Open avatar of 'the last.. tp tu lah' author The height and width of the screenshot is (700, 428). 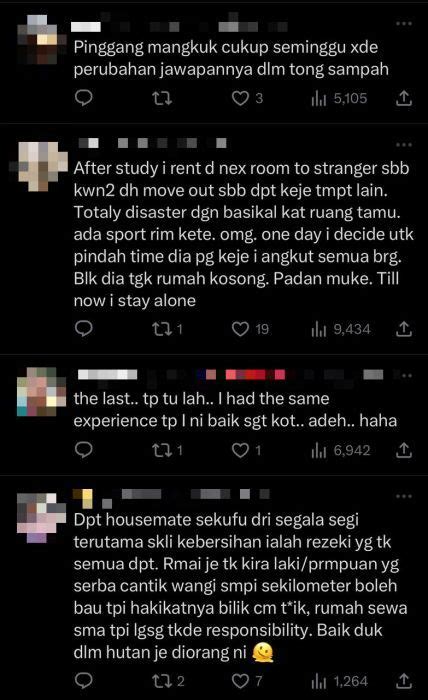point(41,391)
